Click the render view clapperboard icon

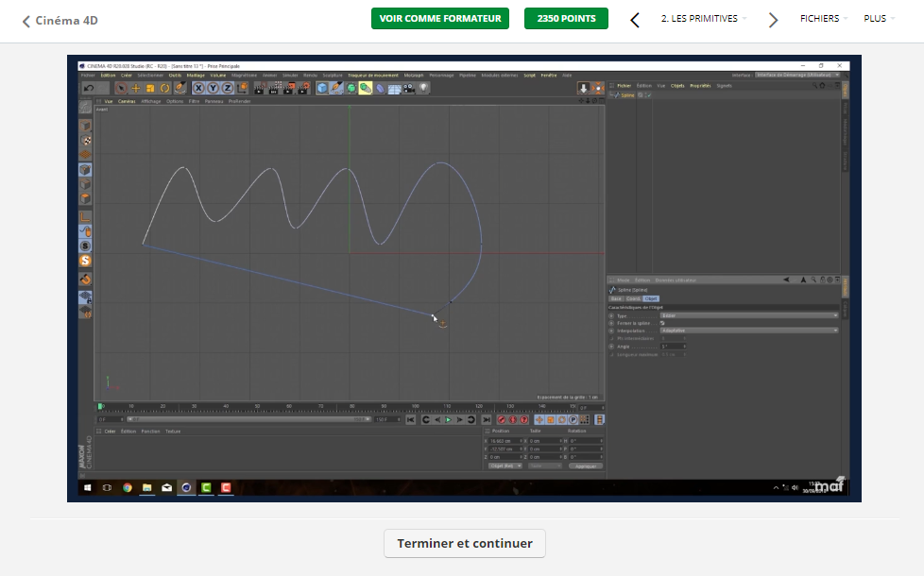coord(259,89)
